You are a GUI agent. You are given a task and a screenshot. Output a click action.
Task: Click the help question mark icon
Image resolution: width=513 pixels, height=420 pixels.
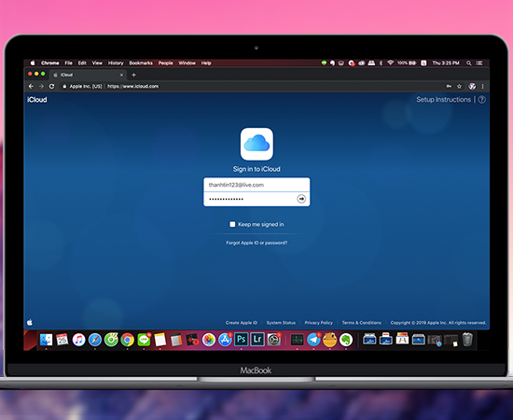pos(481,100)
